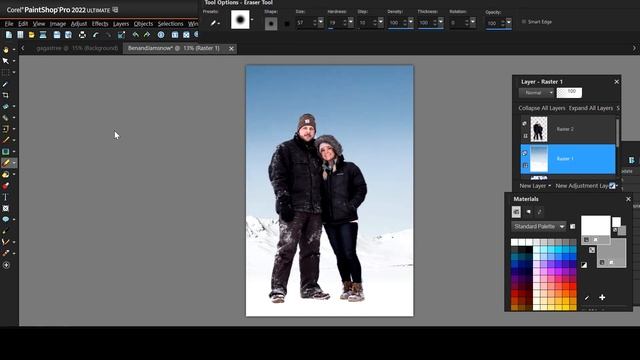Print the image using the printer icon

[82, 35]
